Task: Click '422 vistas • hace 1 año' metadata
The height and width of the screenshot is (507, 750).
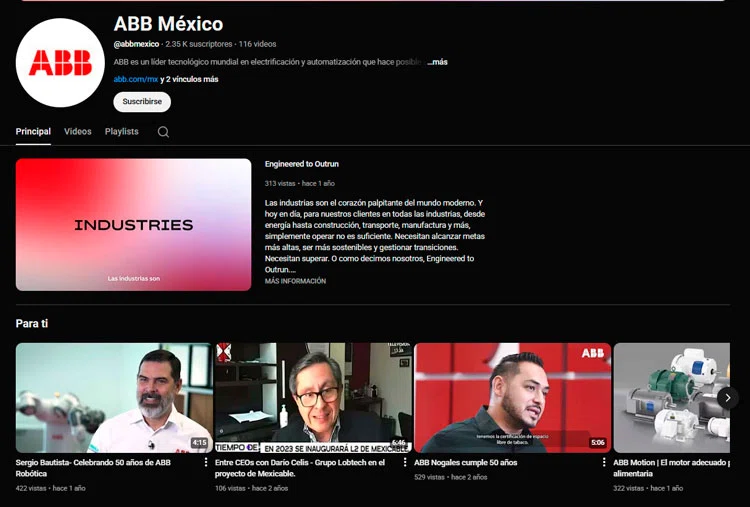Action: (51, 488)
